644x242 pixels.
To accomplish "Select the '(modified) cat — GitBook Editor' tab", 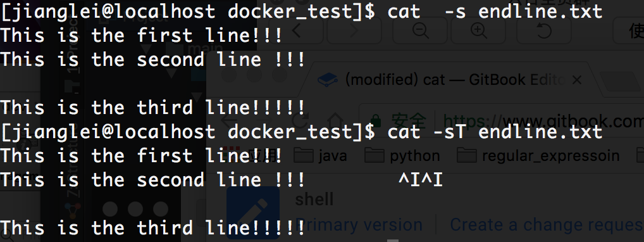I will [x=449, y=79].
